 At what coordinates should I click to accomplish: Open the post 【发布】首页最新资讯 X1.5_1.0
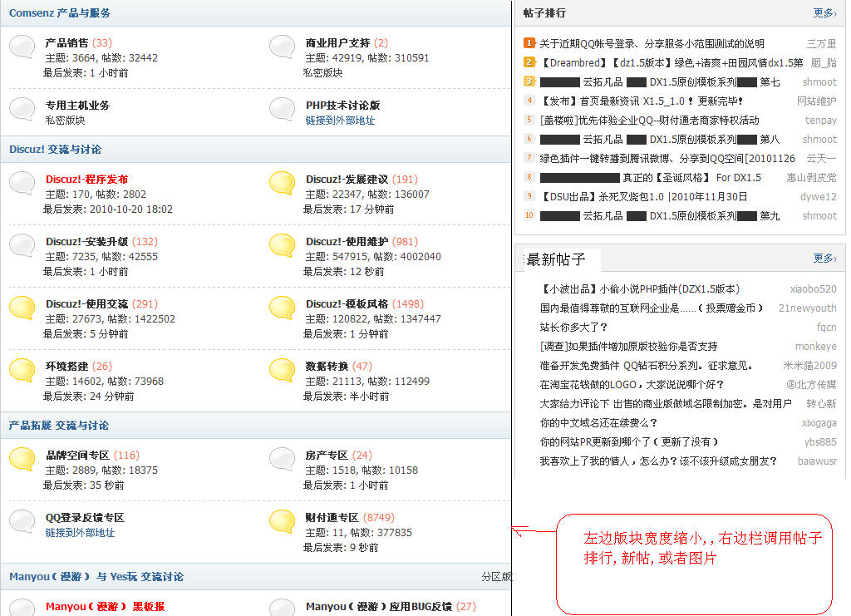tap(642, 101)
